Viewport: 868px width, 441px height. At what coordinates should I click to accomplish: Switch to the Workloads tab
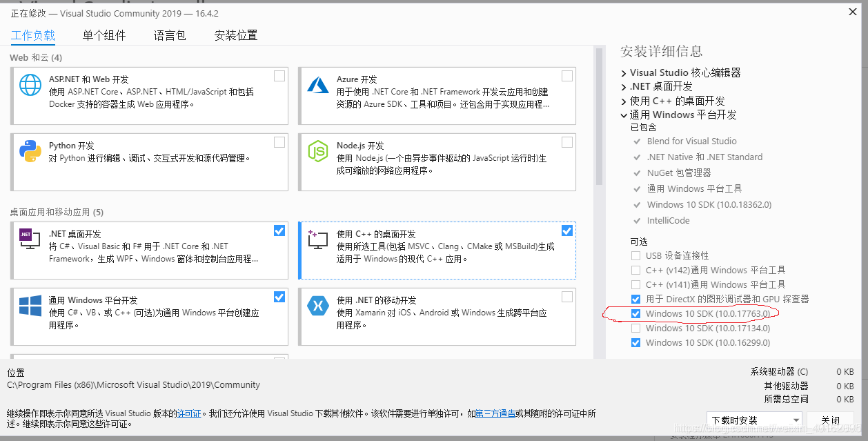coord(33,35)
